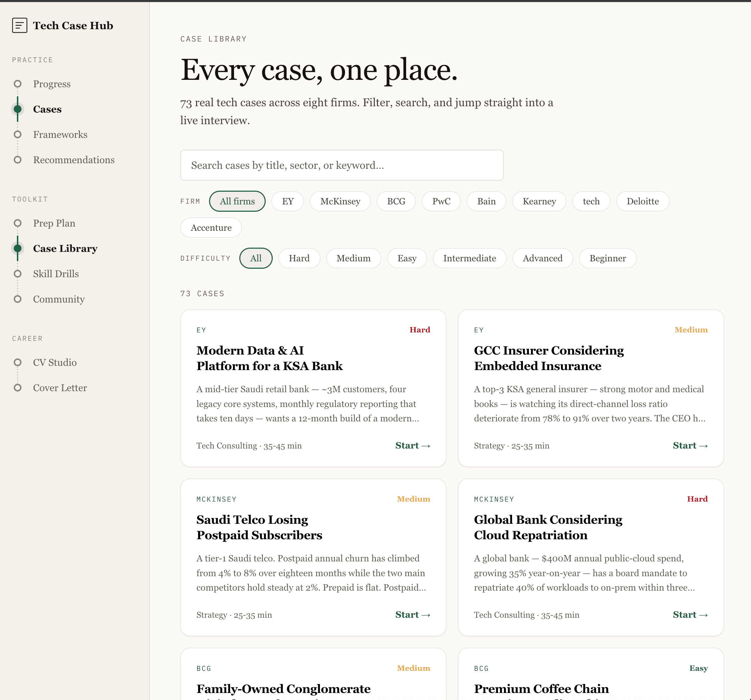This screenshot has width=751, height=700.
Task: Go to Cases in the Practice section
Action: click(47, 109)
